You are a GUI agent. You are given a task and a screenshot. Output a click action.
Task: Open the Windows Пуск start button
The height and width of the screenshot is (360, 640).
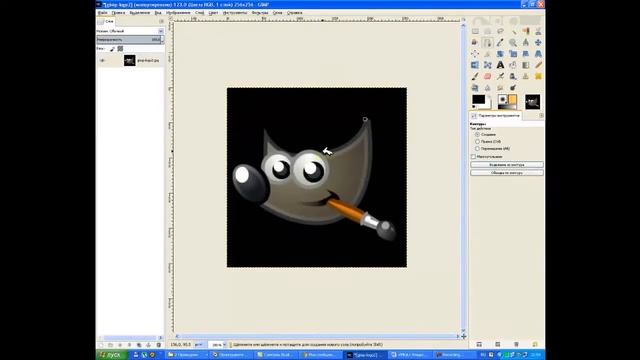pos(111,355)
